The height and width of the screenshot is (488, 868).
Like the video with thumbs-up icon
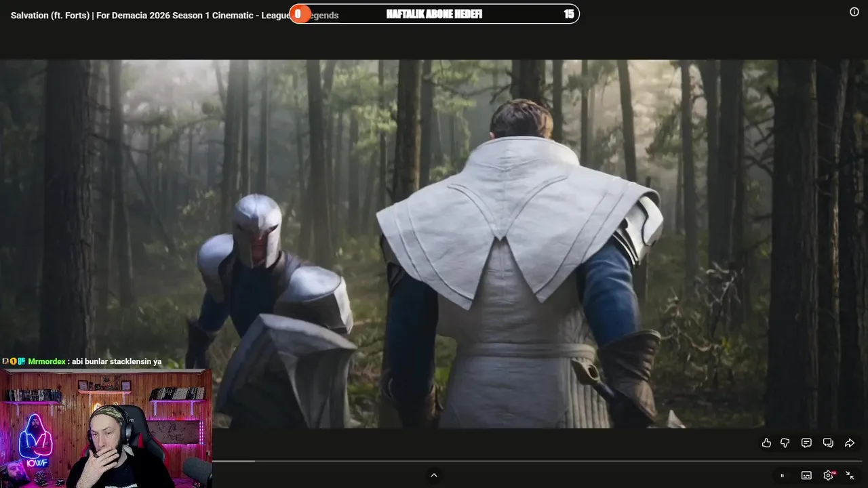coord(766,443)
